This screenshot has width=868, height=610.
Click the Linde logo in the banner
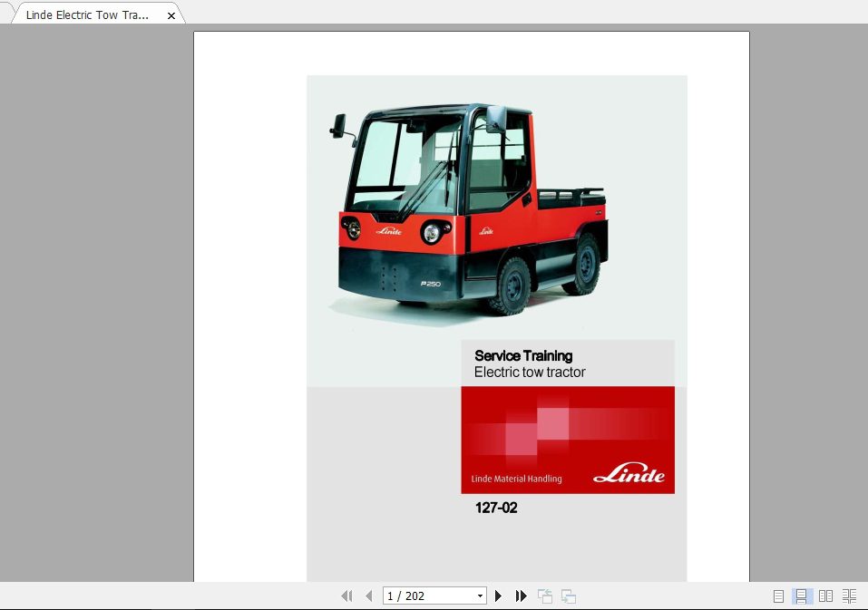pos(629,475)
